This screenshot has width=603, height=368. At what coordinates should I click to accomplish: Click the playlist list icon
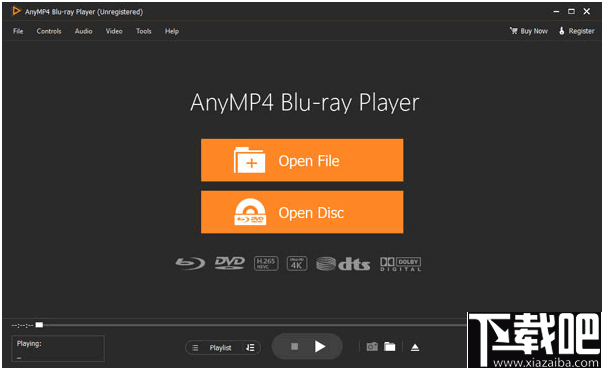[x=195, y=348]
